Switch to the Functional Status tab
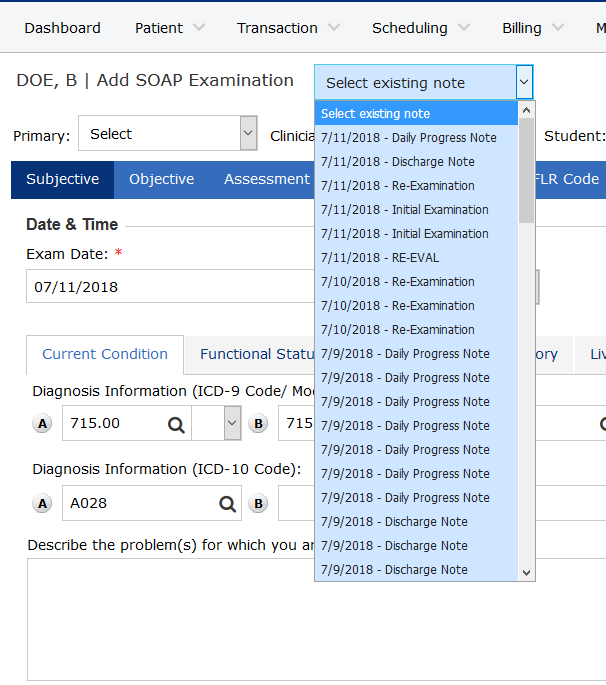The height and width of the screenshot is (685, 606). tap(250, 354)
